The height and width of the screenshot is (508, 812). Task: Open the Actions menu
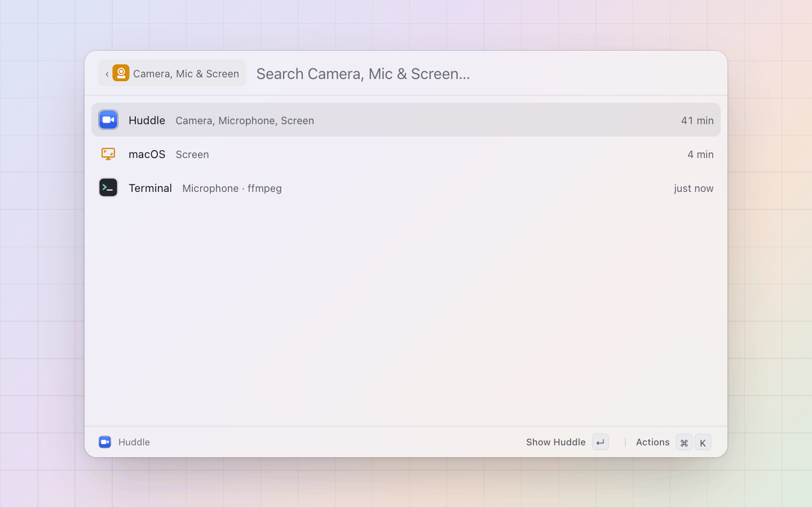[x=652, y=442]
